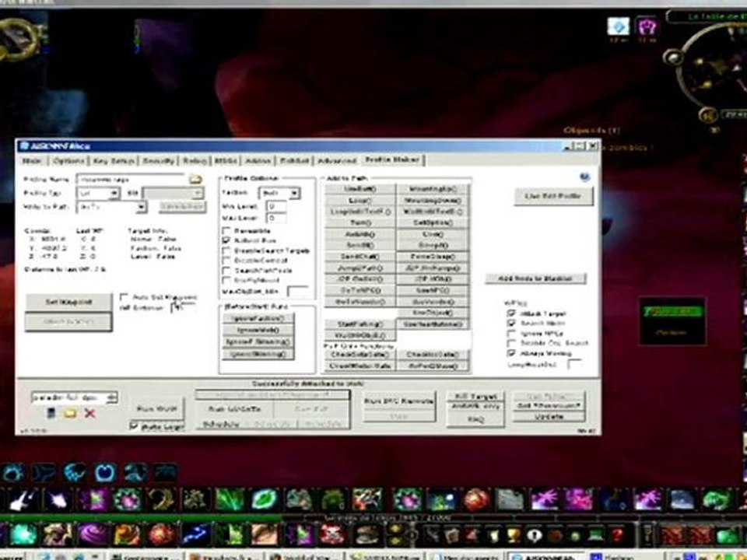Switch to the Key Setup tab

114,161
